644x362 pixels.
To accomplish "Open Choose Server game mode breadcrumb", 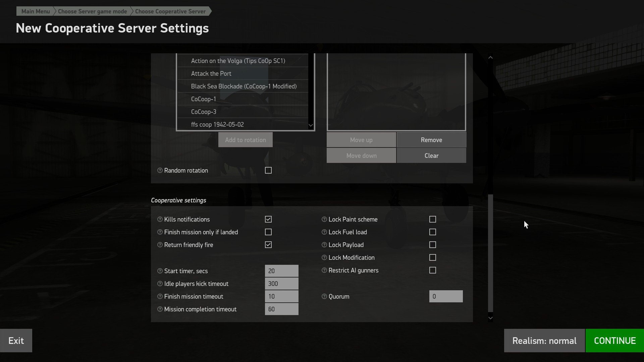I will (x=92, y=11).
